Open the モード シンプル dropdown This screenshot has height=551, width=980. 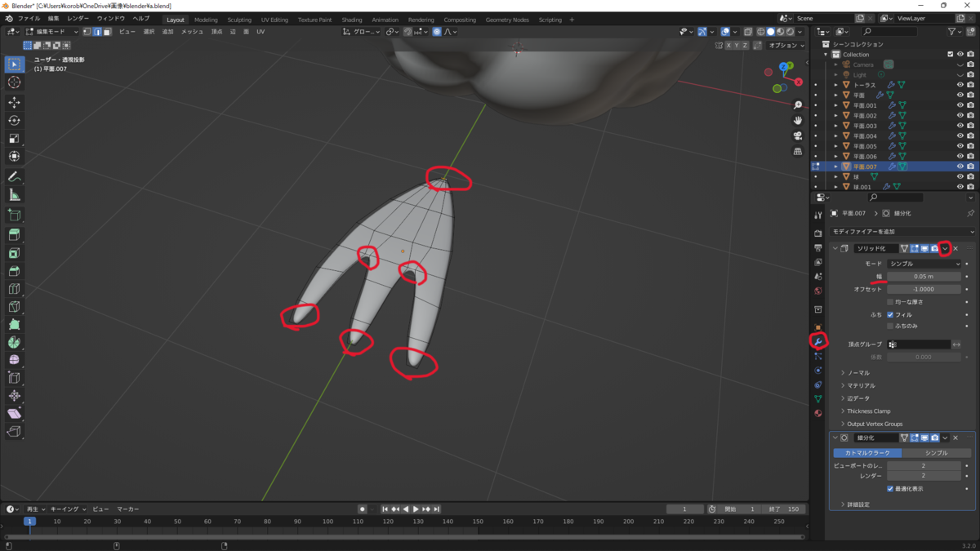[x=924, y=264]
